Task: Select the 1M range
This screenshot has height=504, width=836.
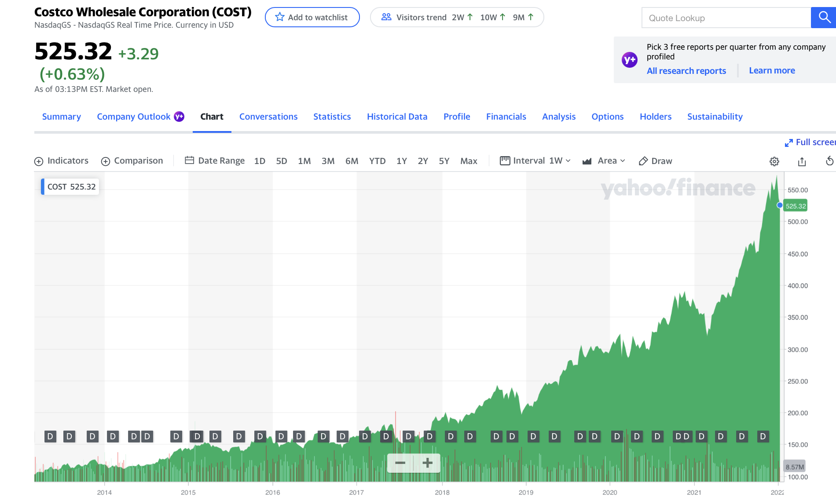Action: (304, 161)
